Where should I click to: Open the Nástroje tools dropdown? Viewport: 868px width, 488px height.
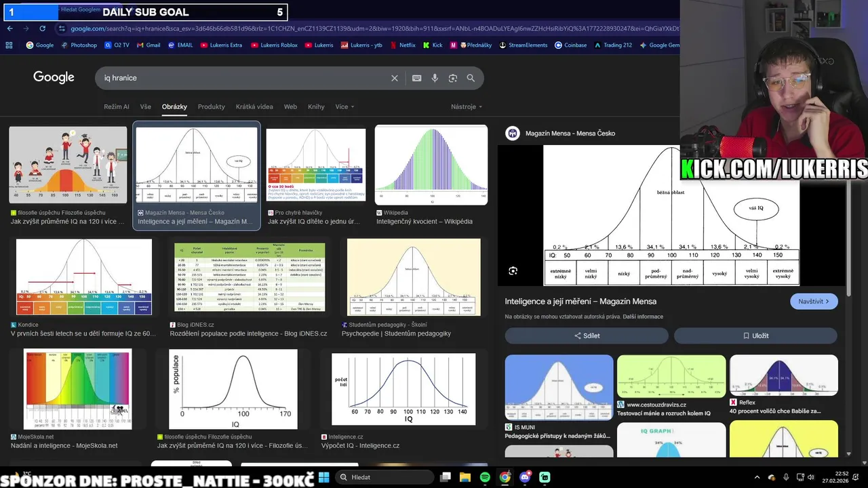[467, 106]
